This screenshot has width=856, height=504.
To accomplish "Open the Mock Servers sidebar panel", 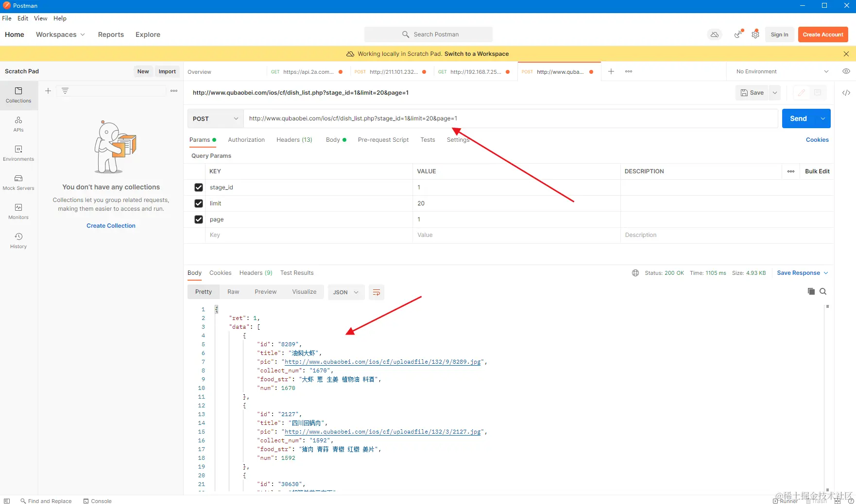I will coord(18,183).
